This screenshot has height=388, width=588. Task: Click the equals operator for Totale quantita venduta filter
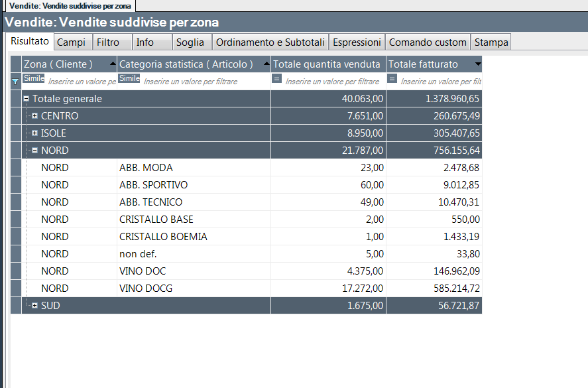click(x=277, y=78)
